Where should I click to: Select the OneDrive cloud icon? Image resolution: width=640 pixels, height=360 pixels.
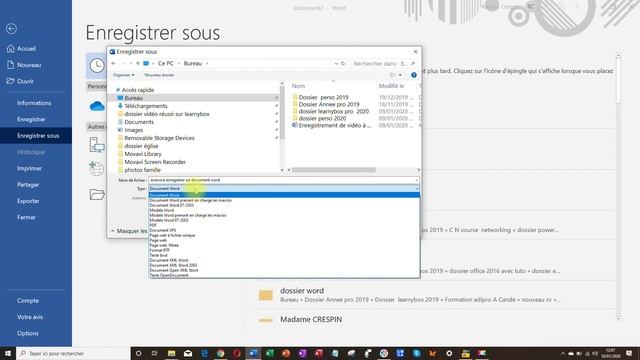coord(97,107)
